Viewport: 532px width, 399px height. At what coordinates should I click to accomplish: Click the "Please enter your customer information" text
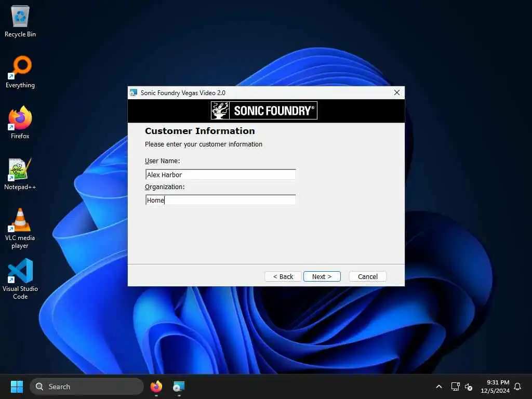tap(204, 144)
